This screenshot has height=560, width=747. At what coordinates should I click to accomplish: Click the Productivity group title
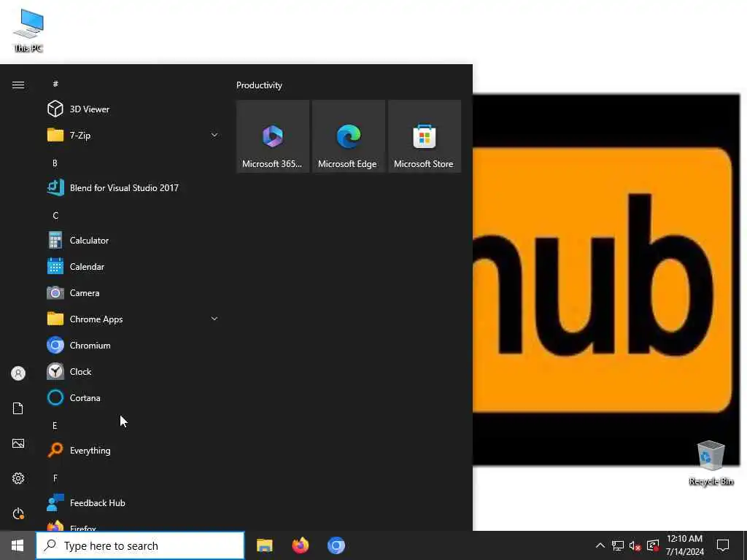click(x=259, y=85)
